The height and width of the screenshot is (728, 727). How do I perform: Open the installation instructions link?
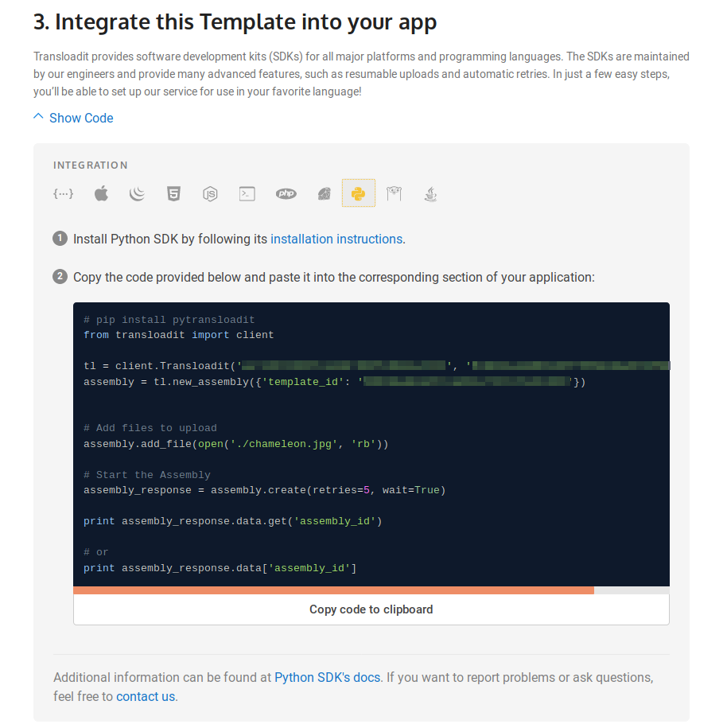tap(336, 239)
